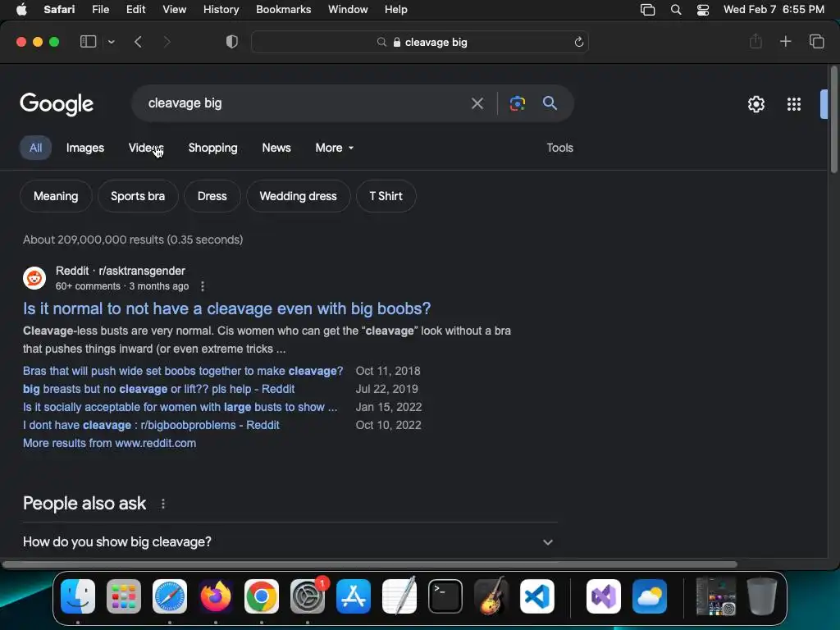Open the search Tools options
Image resolution: width=840 pixels, height=630 pixels.
point(559,148)
